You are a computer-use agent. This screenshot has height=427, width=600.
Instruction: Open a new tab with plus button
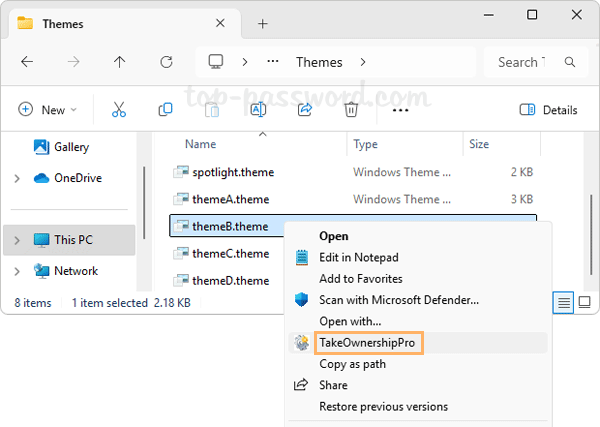coord(263,23)
